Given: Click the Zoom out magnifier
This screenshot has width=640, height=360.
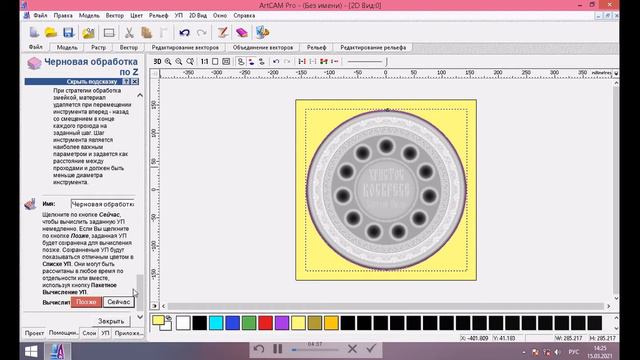Looking at the screenshot, I should pyautogui.click(x=179, y=62).
